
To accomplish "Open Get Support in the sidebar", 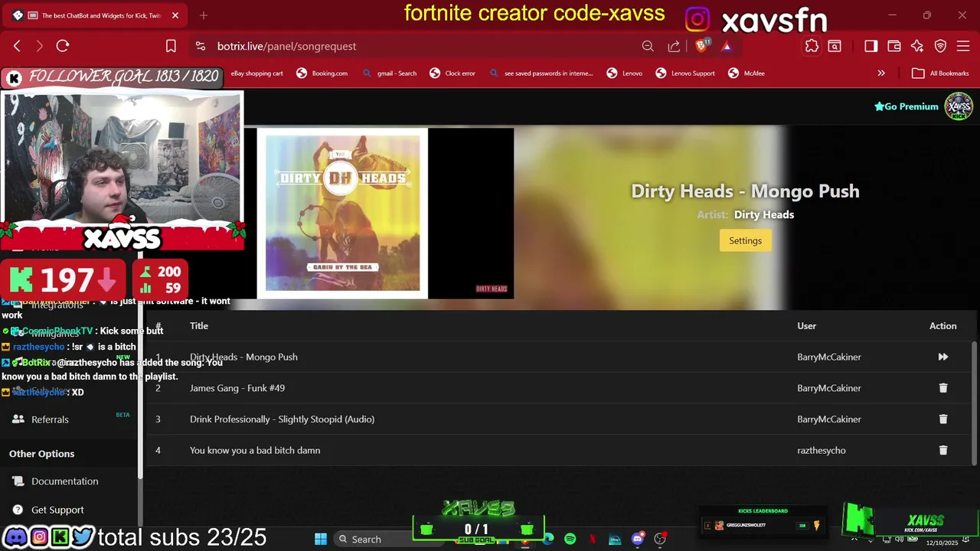I will (57, 510).
